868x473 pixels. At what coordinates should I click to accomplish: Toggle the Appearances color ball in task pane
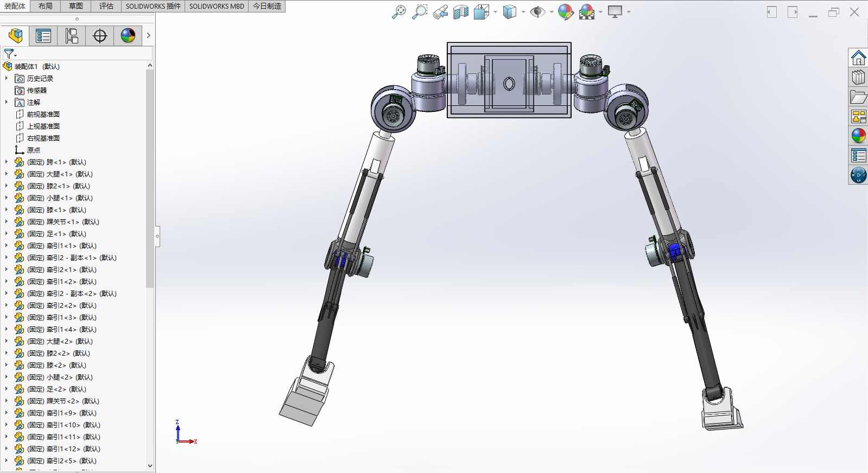858,136
